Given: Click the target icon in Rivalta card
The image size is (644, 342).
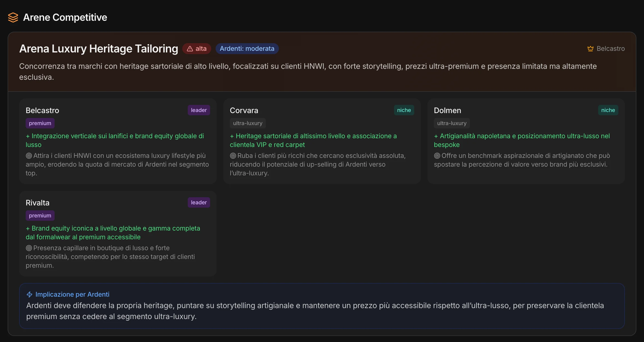Looking at the screenshot, I should (x=29, y=248).
